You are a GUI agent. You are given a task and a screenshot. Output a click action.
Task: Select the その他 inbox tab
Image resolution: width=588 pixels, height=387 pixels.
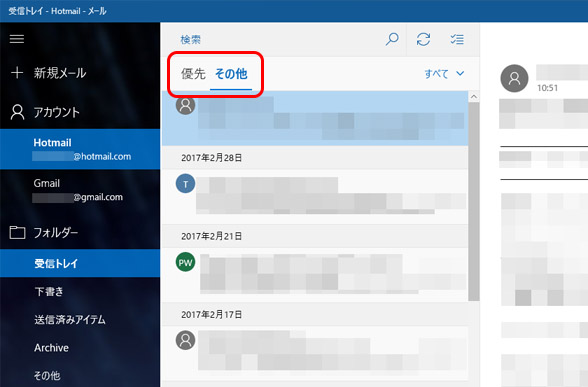pos(231,74)
